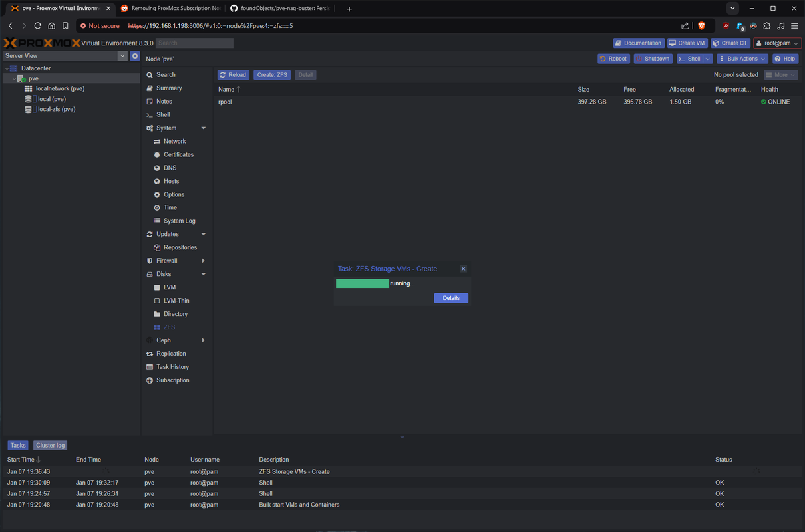This screenshot has width=805, height=532.
Task: Open the Summary page icon
Action: pos(150,88)
